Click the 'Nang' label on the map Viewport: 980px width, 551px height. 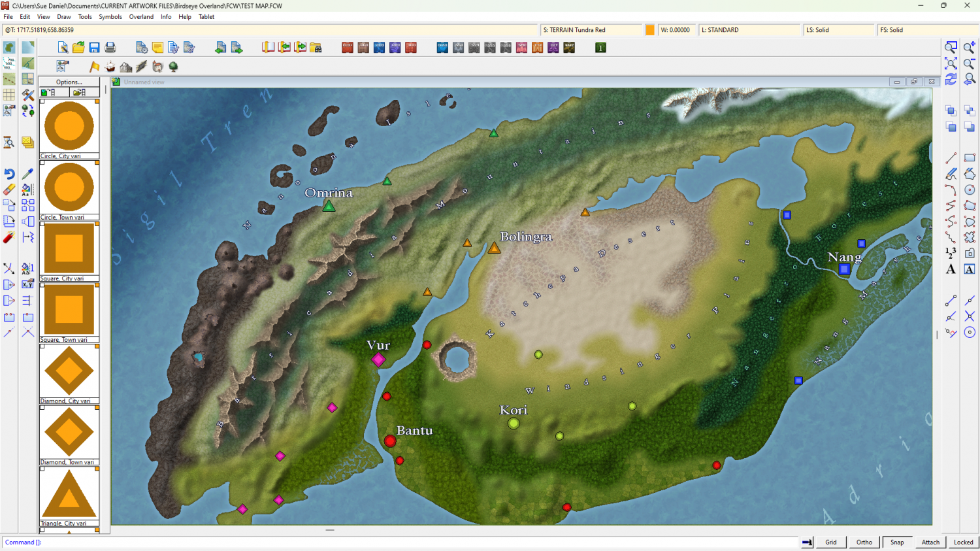pos(845,258)
